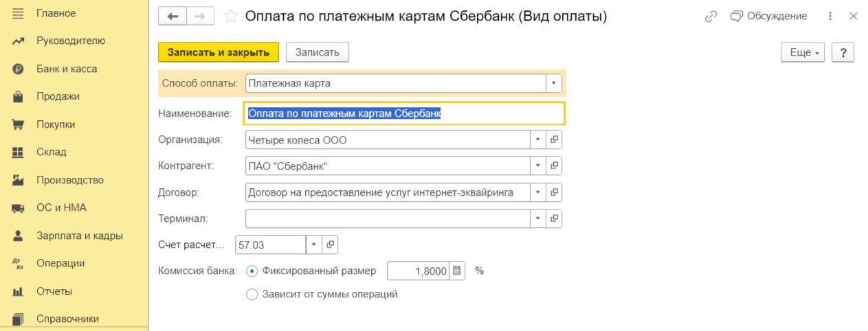Screen dimensions: 868x331
Task: Click into the Наименование text field
Action: click(404, 113)
